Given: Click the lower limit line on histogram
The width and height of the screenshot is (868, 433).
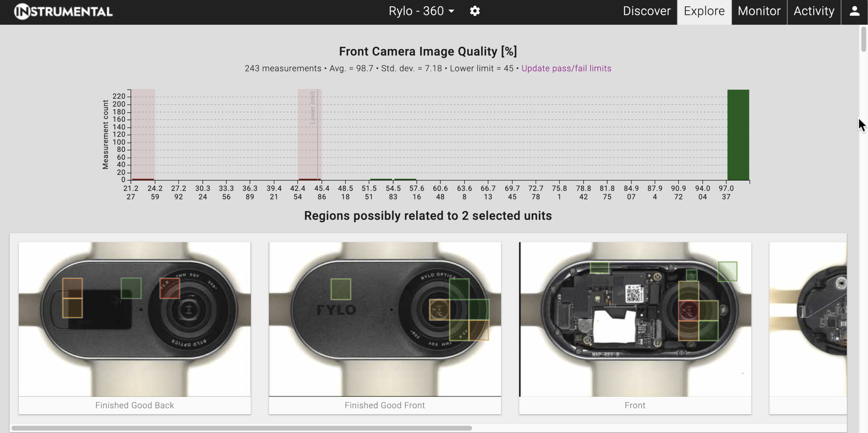Looking at the screenshot, I should tap(317, 135).
